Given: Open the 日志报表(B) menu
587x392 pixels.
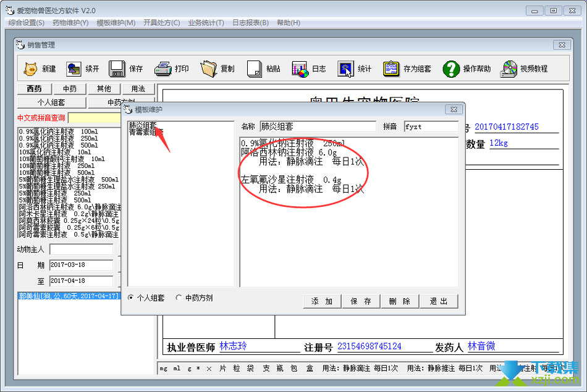Looking at the screenshot, I should coord(250,23).
